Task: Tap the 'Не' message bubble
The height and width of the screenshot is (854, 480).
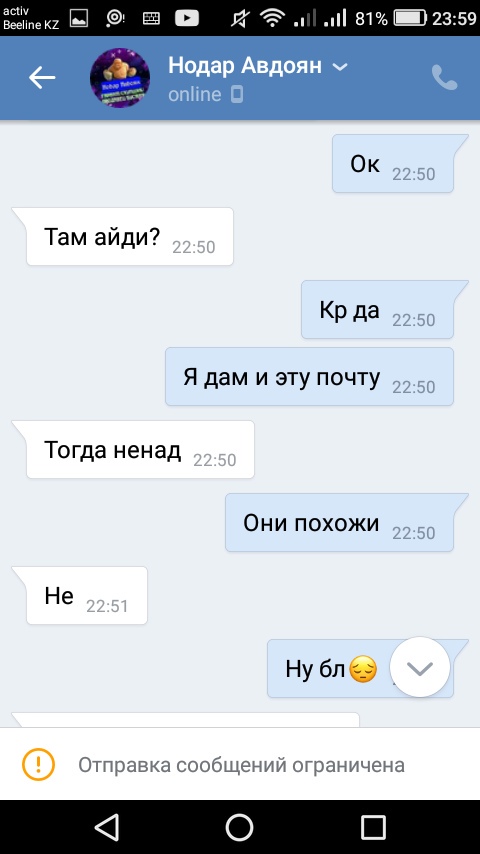Action: pos(87,595)
